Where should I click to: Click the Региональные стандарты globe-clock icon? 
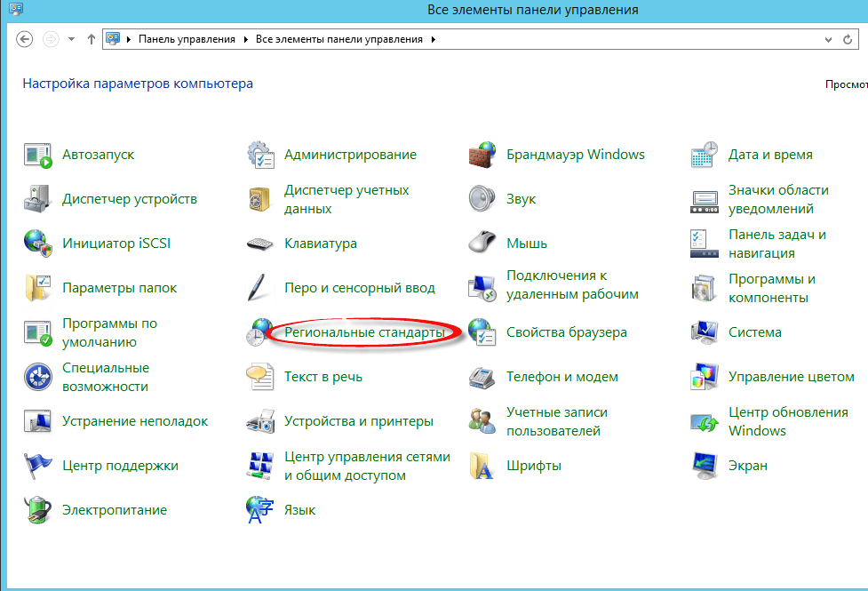point(260,332)
